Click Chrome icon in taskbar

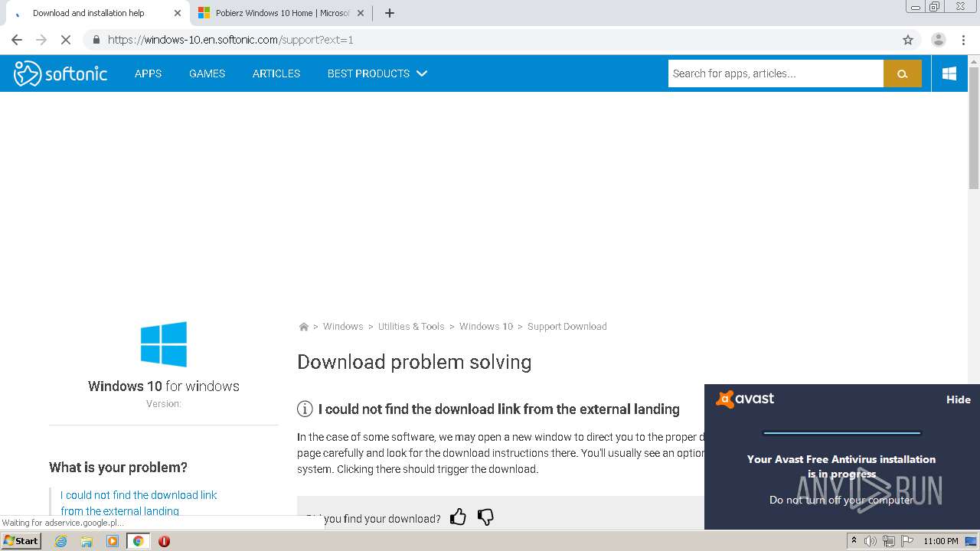138,541
